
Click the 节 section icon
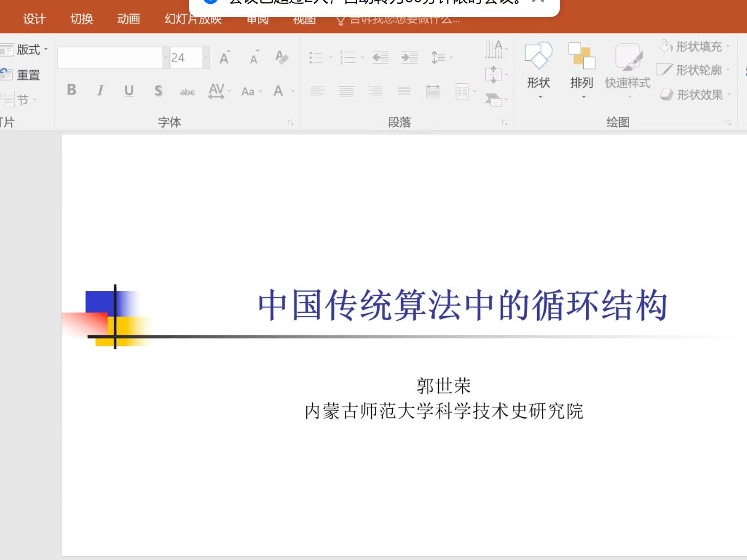tap(8, 100)
